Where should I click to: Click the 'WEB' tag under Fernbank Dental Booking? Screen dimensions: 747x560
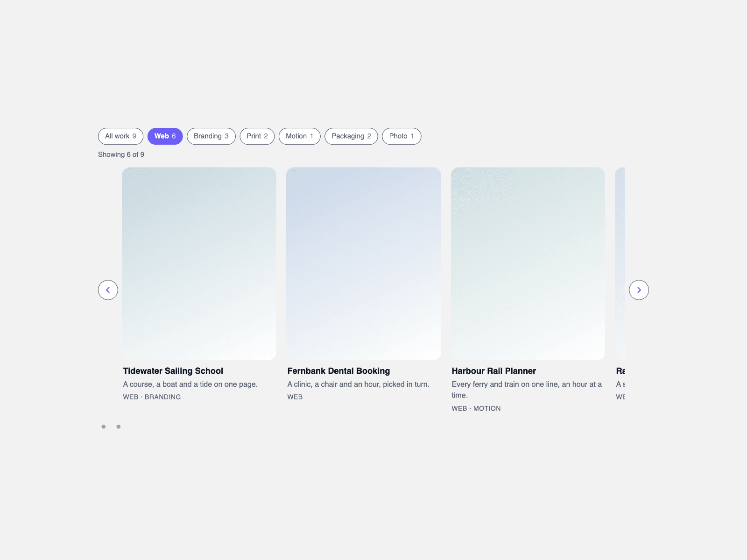(295, 397)
